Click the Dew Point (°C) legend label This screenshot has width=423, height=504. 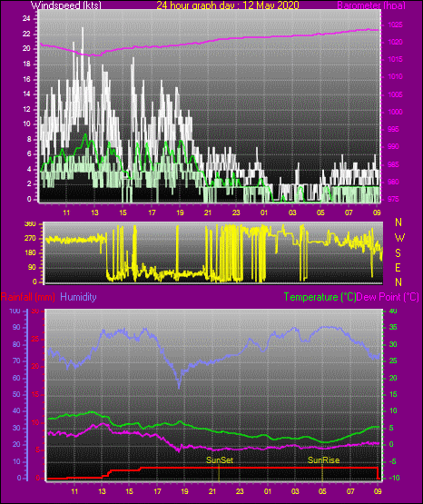tap(388, 297)
